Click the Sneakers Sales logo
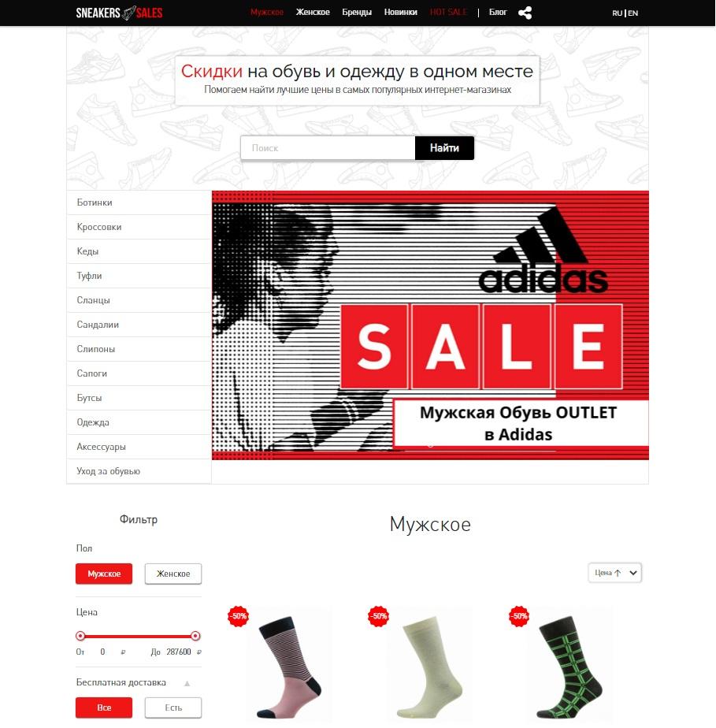 119,13
